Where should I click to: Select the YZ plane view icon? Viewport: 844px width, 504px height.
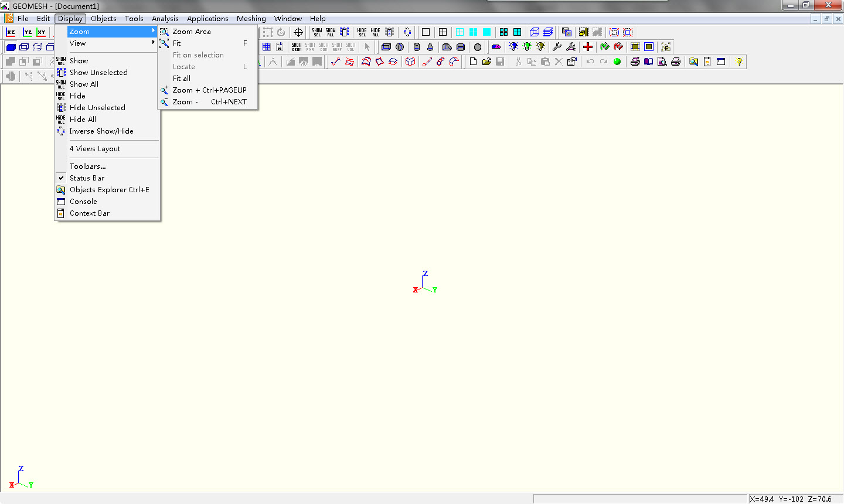click(28, 32)
